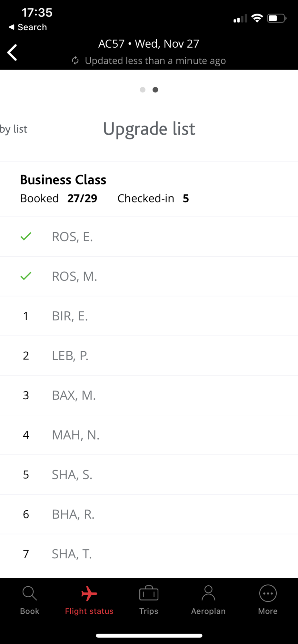Tap the green checkmark beside ROS, E.
The image size is (298, 644).
coord(26,237)
